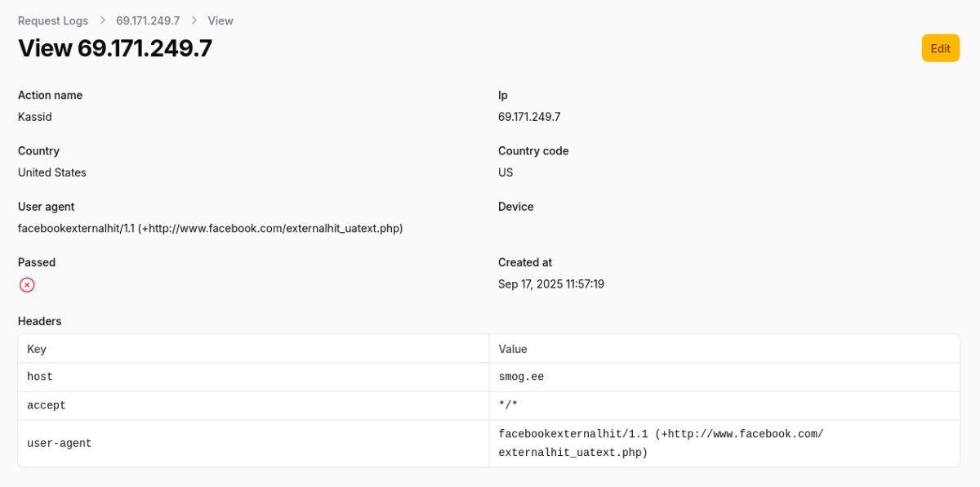Select the host header key cell
Screen dimensions: 980x487
[x=40, y=377]
